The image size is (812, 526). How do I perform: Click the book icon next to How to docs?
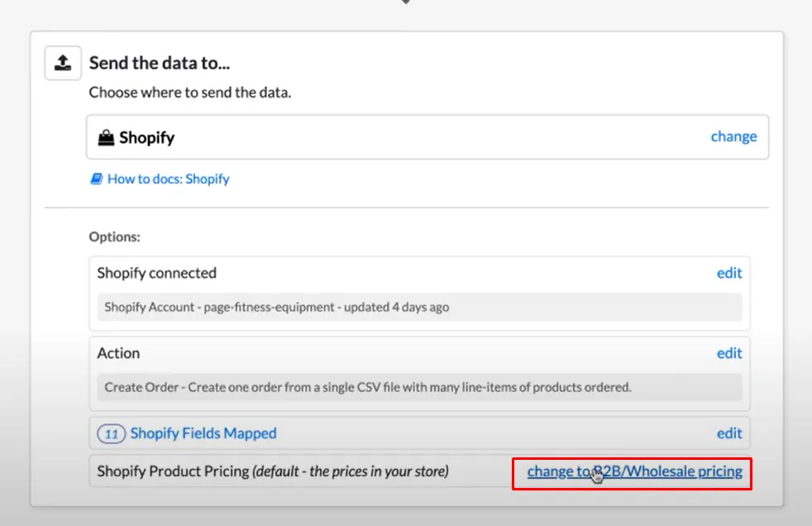(x=96, y=179)
